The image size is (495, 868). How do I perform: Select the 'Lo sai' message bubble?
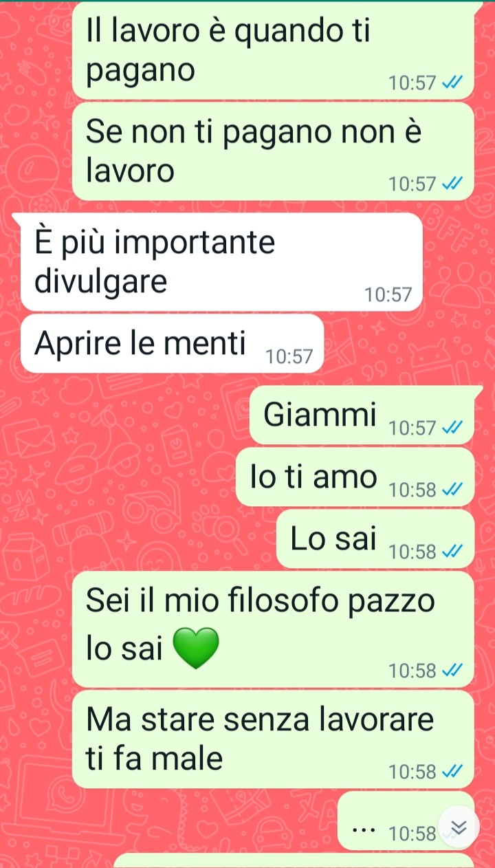click(x=375, y=539)
